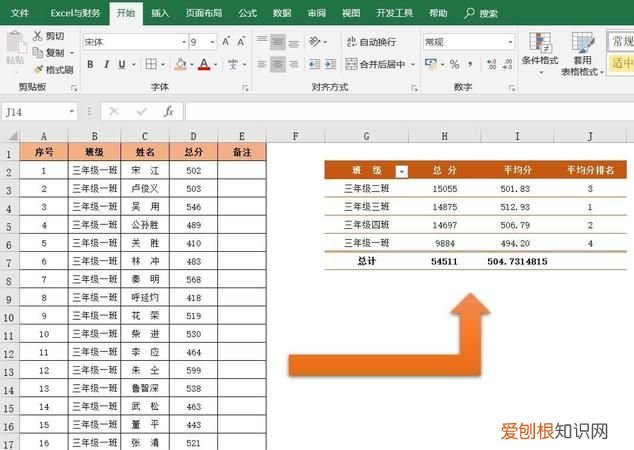
Task: Click the Cut (剪切) scissors icon
Action: click(x=38, y=36)
